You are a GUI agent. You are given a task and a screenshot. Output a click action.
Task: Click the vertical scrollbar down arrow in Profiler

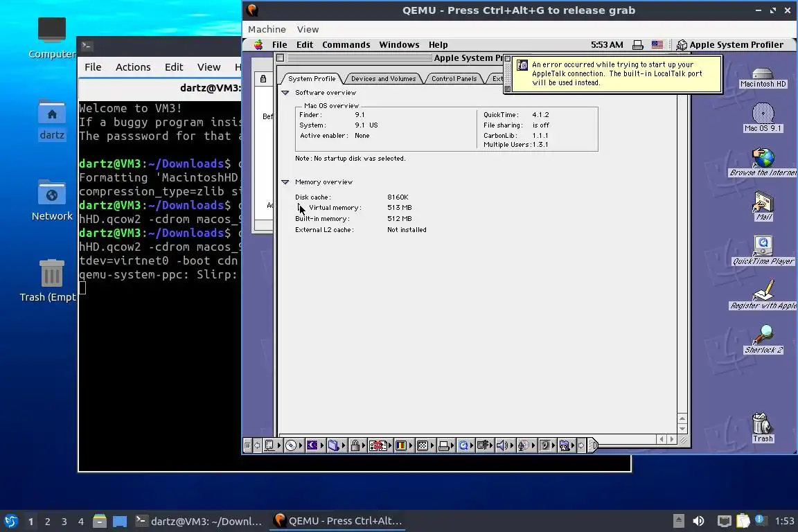pyautogui.click(x=682, y=429)
